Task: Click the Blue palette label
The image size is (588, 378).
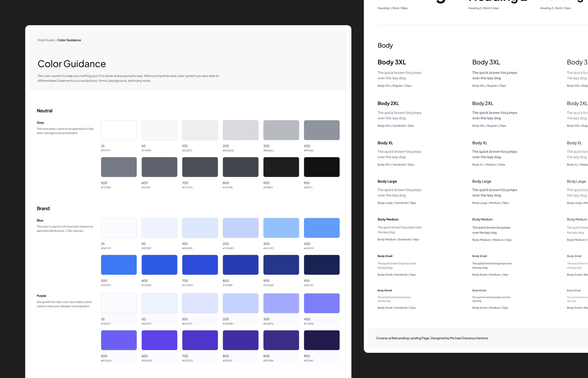Action: click(x=40, y=220)
